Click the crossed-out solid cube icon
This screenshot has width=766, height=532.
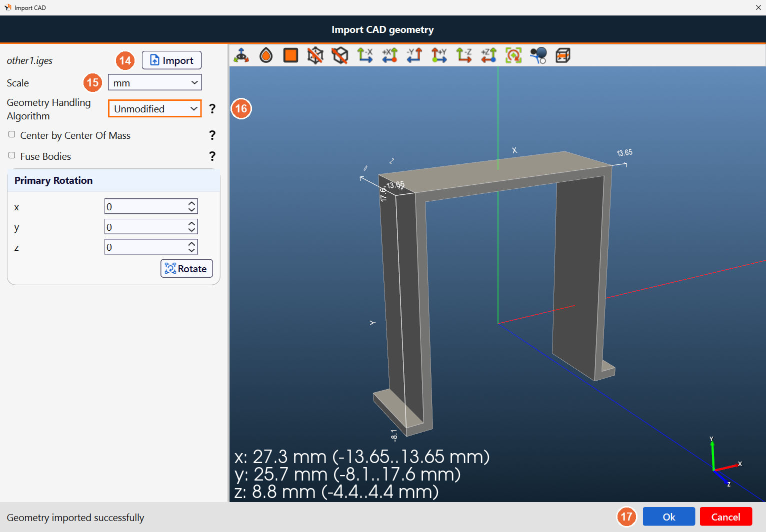[340, 55]
